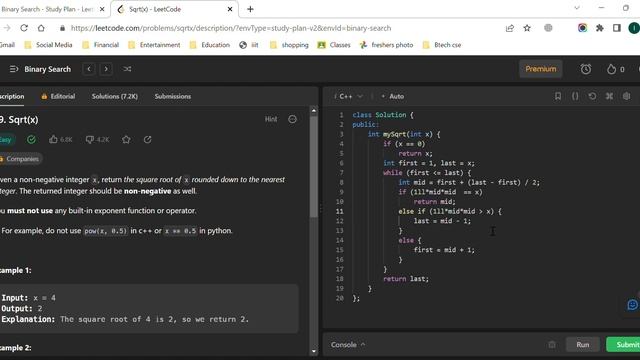Open the problem list menu icon
Viewport: 640px width, 360px height.
click(13, 69)
